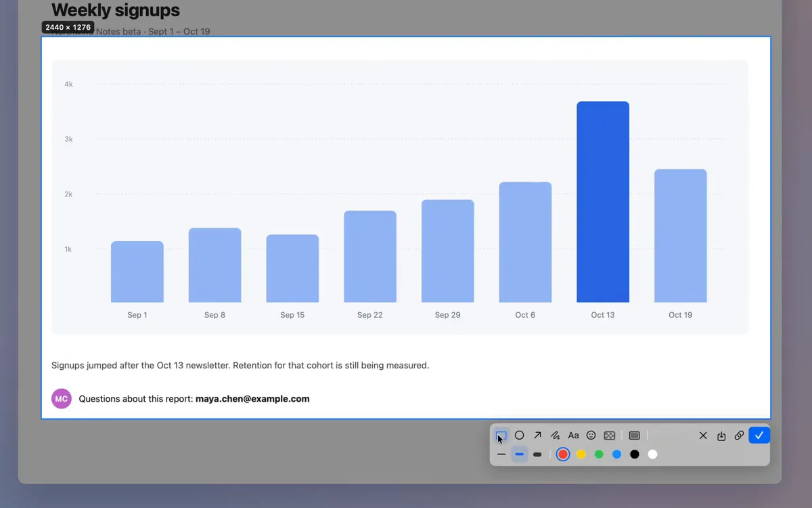Confirm the capture with the blue checkmark
The height and width of the screenshot is (508, 812).
[759, 436]
